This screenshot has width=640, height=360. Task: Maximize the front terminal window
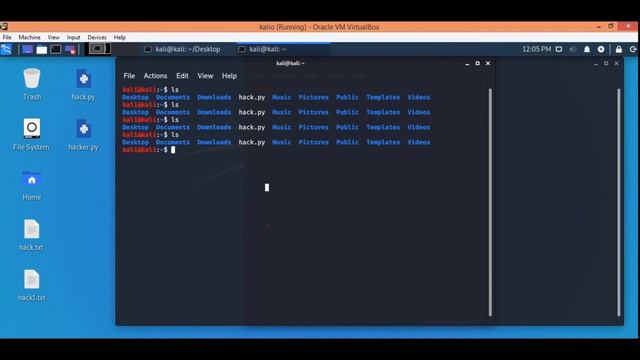478,63
